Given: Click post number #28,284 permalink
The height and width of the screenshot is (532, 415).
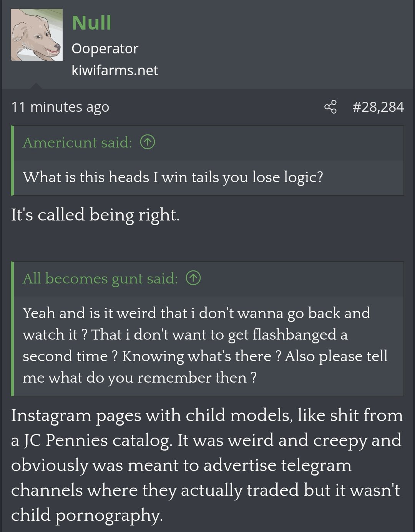Looking at the screenshot, I should click(378, 107).
